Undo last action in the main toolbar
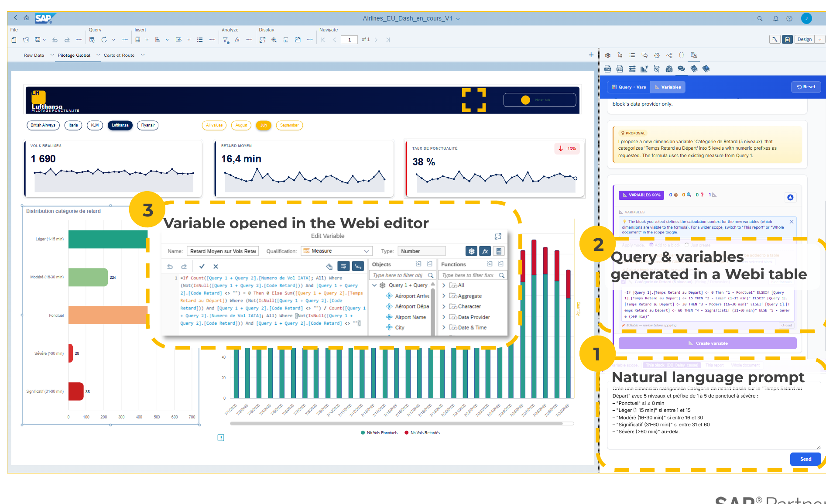Image resolution: width=826 pixels, height=504 pixels. (55, 40)
